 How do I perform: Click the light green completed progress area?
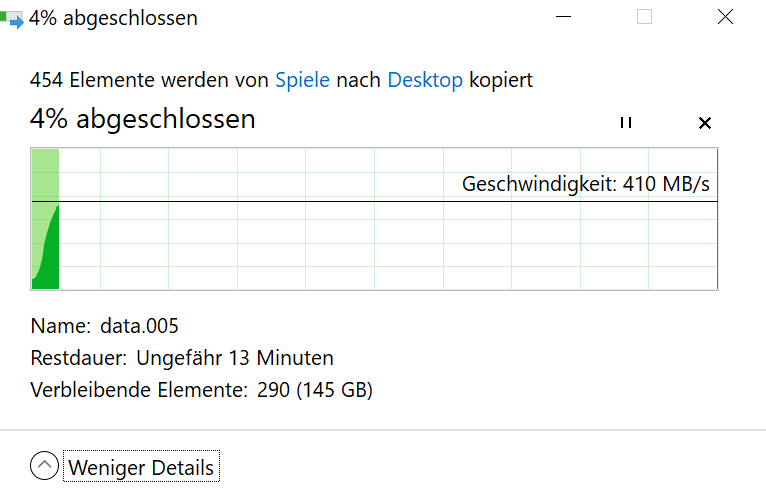pyautogui.click(x=45, y=175)
